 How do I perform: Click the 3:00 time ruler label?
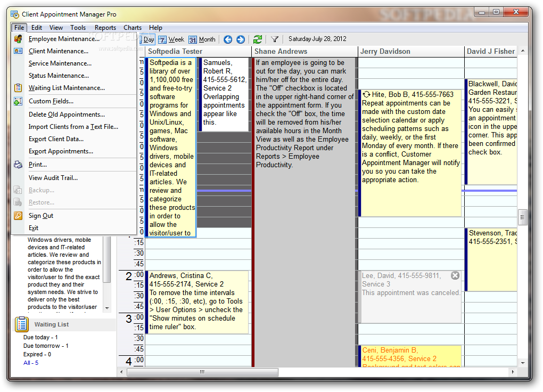click(135, 318)
